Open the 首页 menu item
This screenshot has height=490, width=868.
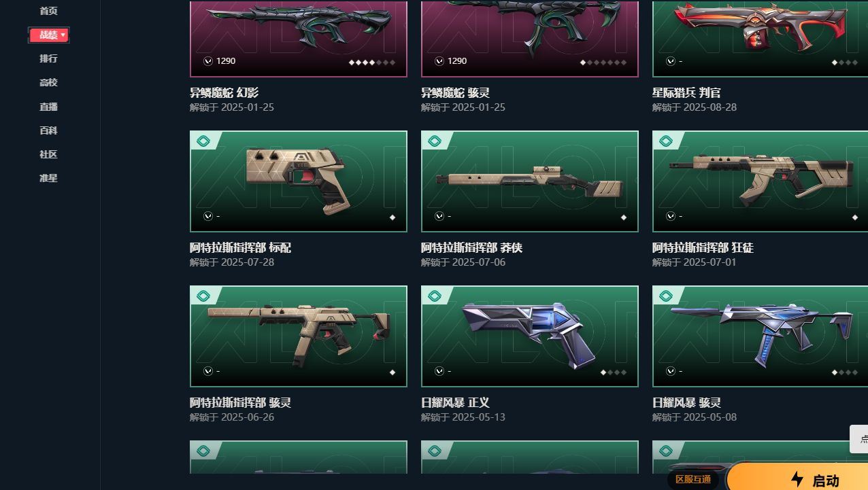click(x=48, y=11)
